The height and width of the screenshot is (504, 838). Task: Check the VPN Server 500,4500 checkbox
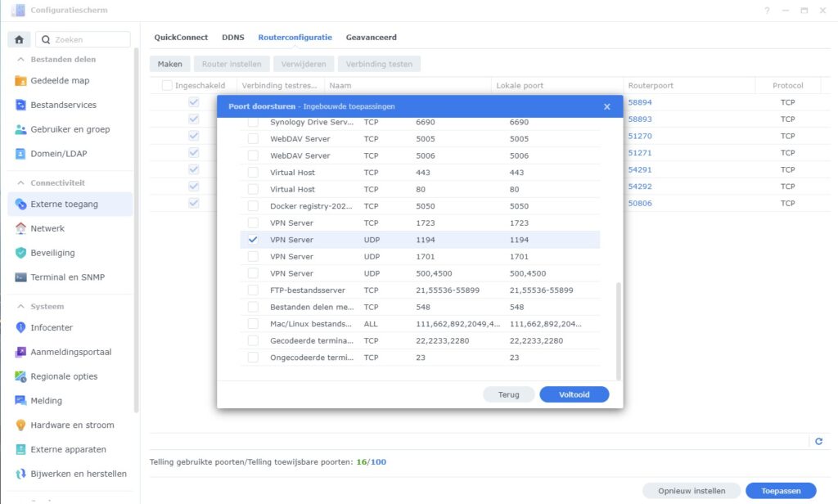tap(253, 273)
